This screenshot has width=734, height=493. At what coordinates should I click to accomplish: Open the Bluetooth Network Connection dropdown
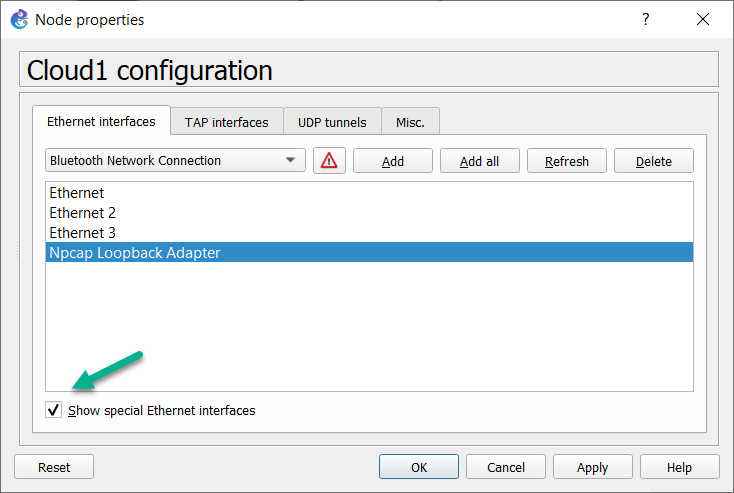coord(175,161)
